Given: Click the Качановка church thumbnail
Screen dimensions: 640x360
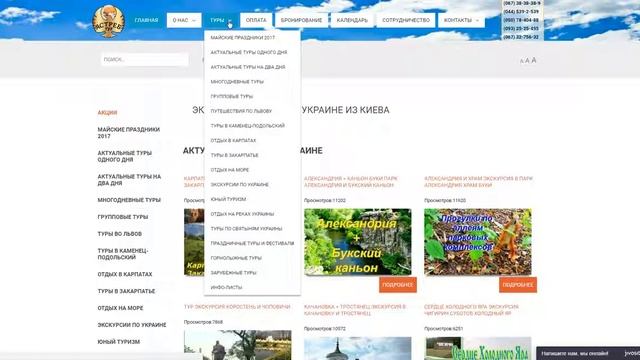Looking at the screenshot, I should 358,348.
